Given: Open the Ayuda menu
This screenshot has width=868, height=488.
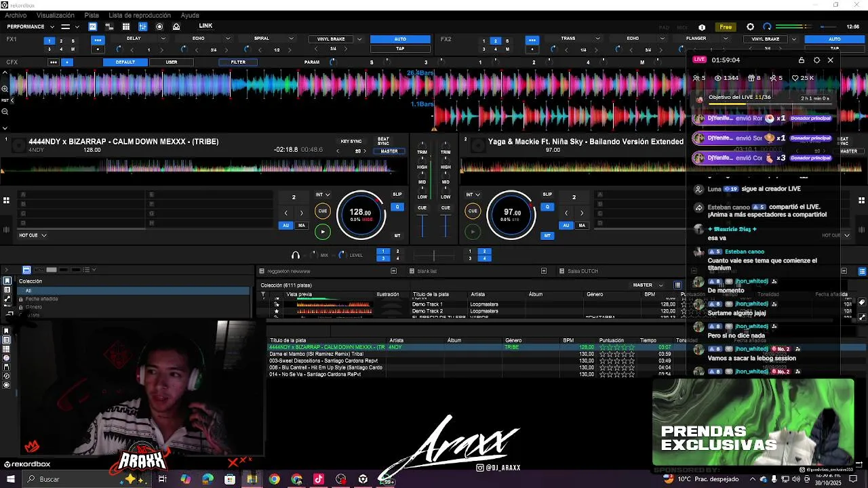Looking at the screenshot, I should [190, 15].
